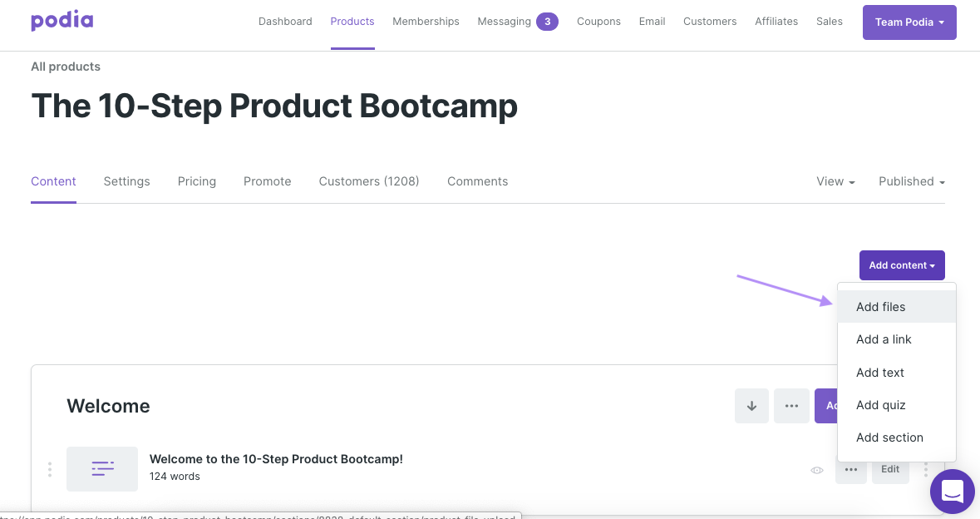The image size is (980, 519).
Task: Choose Add files from the content menu
Action: click(x=880, y=307)
